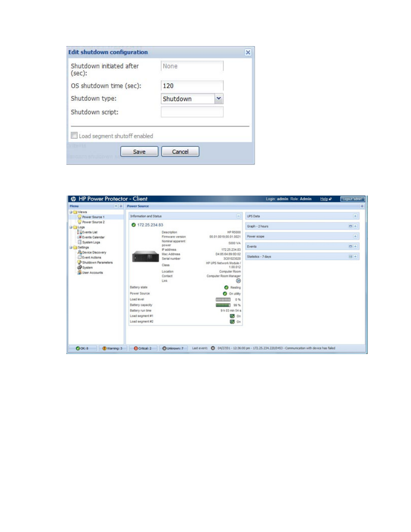Image resolution: width=411 pixels, height=532 pixels.
Task: Click the Menu panel settings icon
Action: (x=121, y=206)
